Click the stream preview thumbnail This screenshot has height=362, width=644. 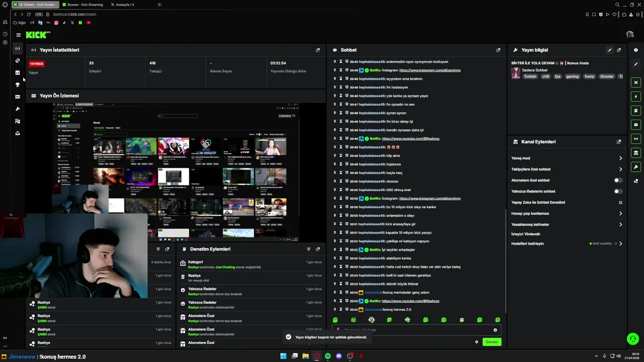pyautogui.click(x=176, y=172)
